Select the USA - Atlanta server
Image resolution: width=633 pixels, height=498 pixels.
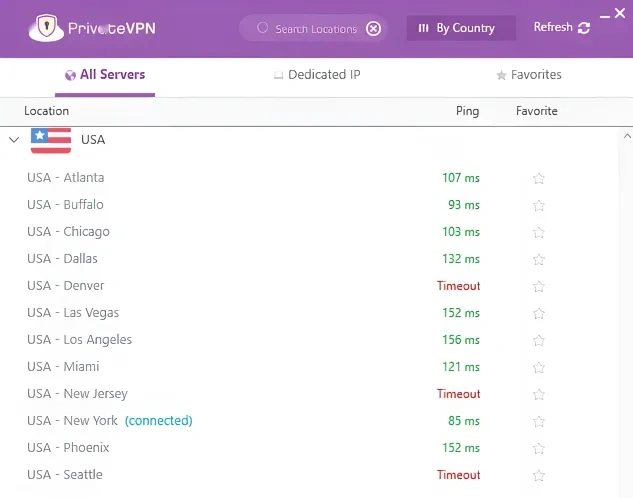click(x=65, y=178)
